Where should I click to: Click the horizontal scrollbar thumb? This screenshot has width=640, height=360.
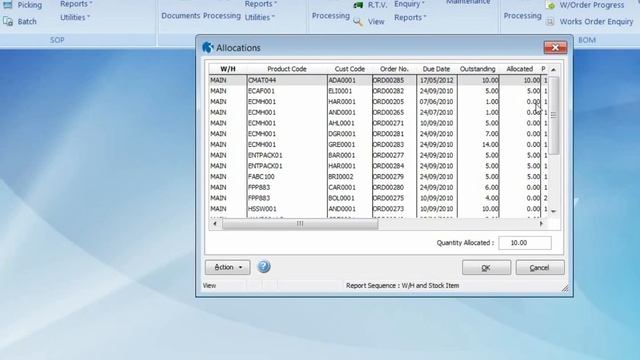[x=300, y=224]
